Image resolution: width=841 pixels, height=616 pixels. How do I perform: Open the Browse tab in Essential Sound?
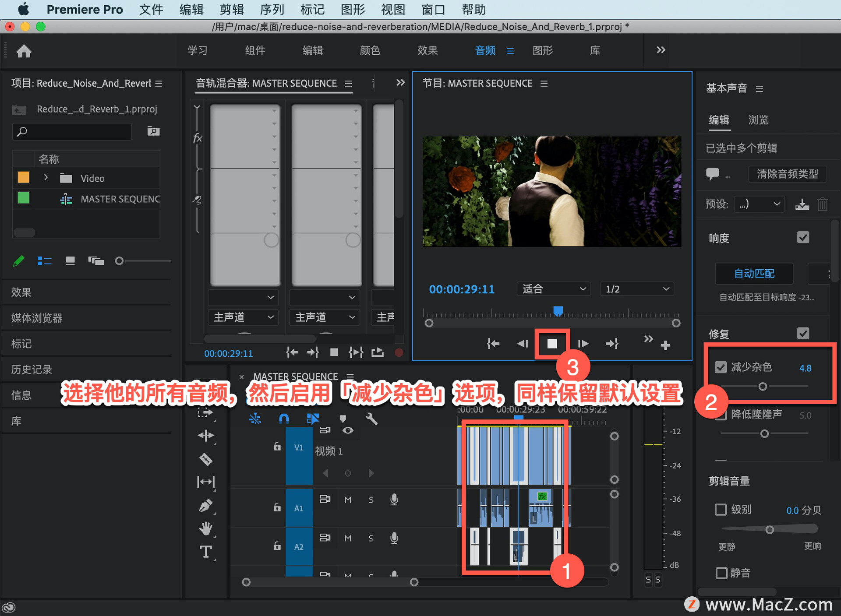[758, 120]
